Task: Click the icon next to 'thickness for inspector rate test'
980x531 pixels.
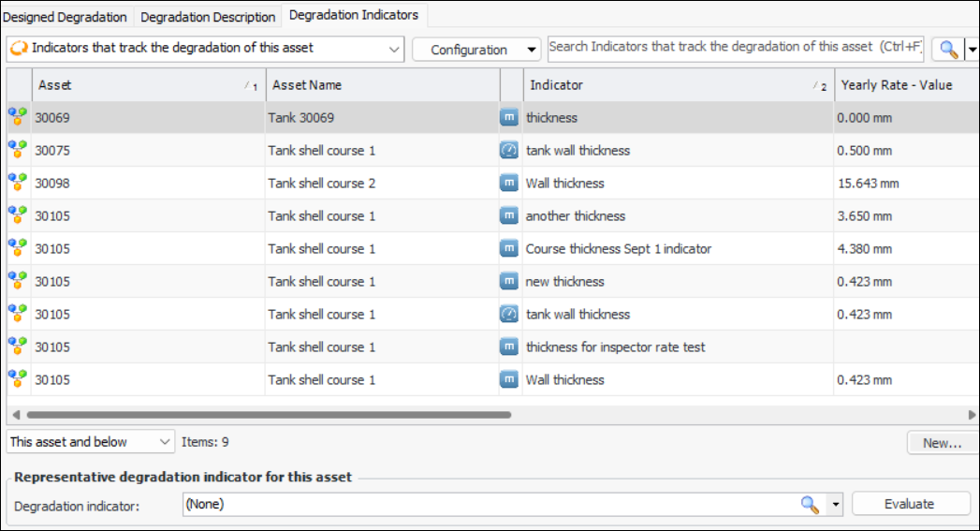Action: (x=509, y=347)
